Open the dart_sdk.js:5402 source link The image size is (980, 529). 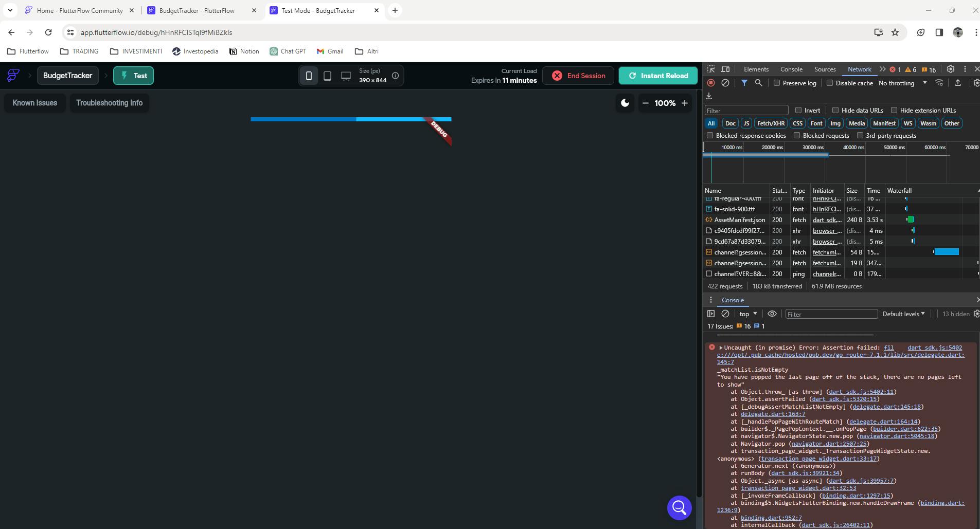935,348
